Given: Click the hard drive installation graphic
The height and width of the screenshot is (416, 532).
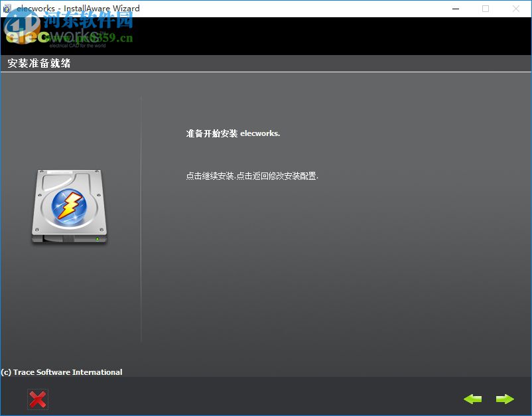Looking at the screenshot, I should tap(70, 208).
